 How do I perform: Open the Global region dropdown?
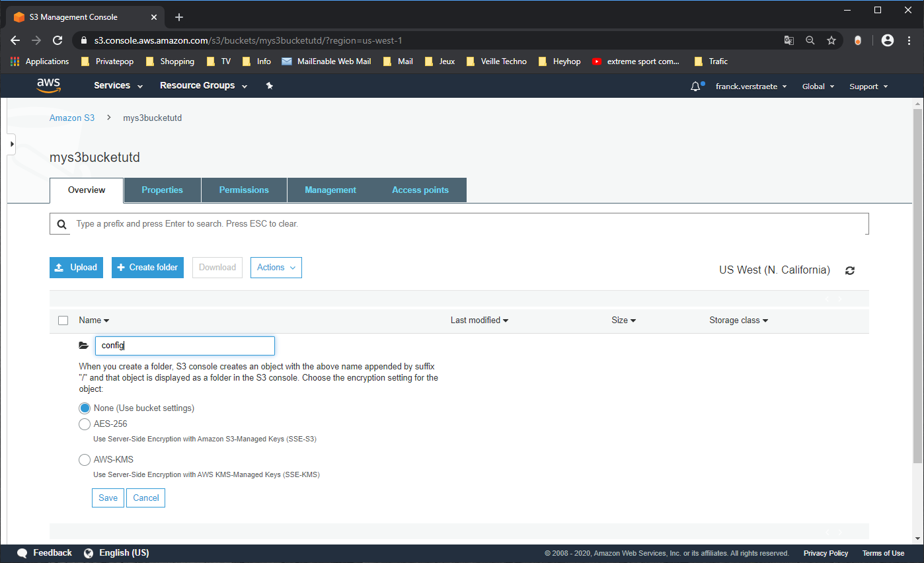pyautogui.click(x=818, y=87)
